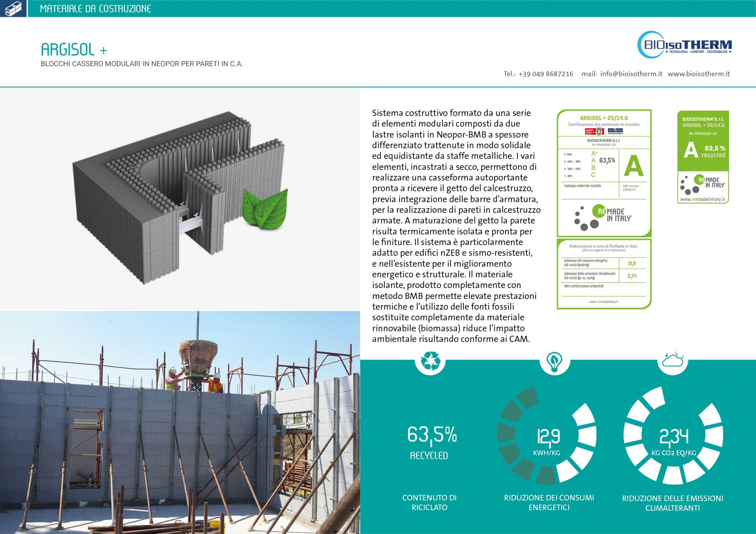Click the Argisol block 3D render image

click(180, 199)
